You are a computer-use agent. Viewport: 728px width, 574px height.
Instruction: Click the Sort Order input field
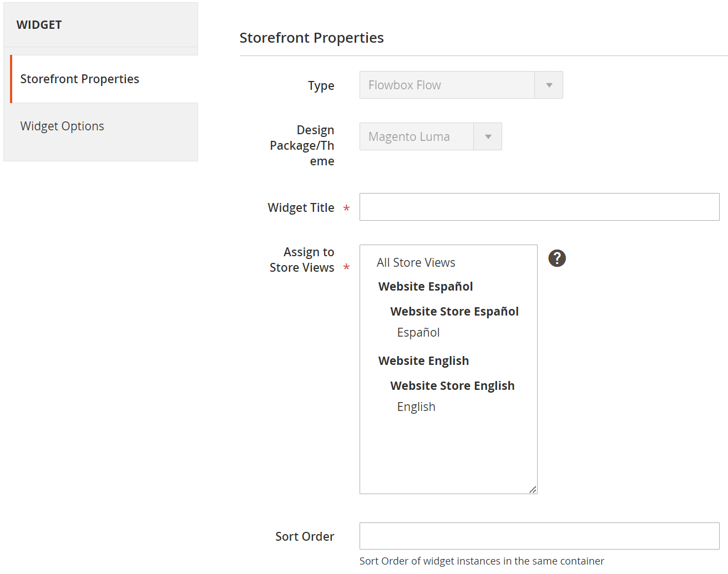(x=539, y=536)
